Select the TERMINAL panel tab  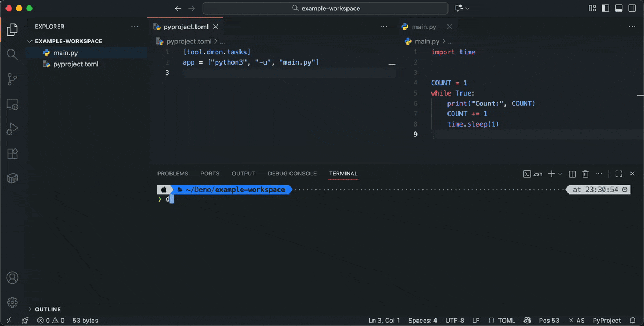coord(343,174)
